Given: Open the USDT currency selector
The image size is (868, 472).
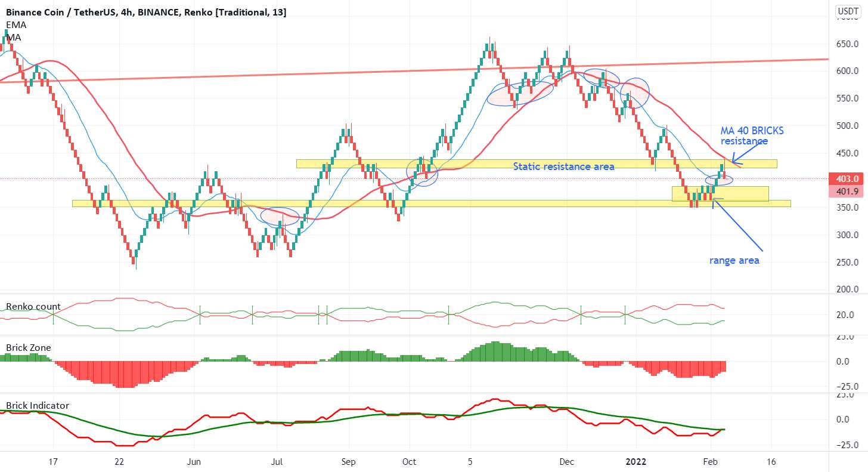Looking at the screenshot, I should point(847,11).
